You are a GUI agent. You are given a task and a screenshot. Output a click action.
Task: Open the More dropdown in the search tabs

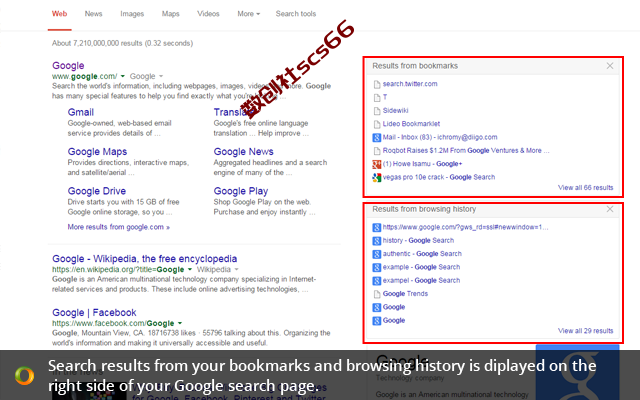248,14
